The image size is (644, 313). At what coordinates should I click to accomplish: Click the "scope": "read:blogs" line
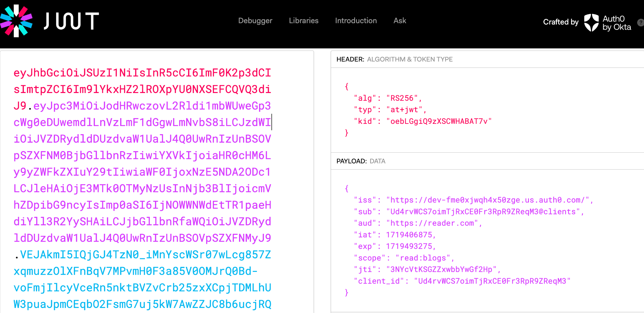[404, 258]
